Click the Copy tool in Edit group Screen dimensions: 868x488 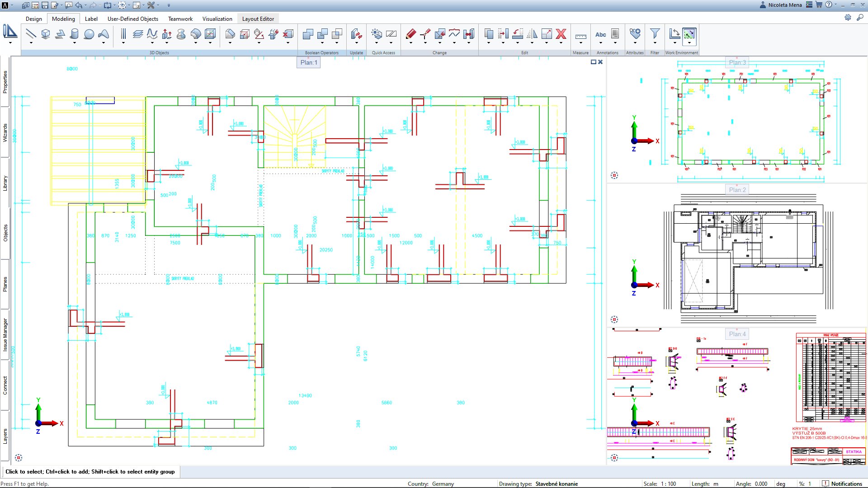tap(489, 34)
